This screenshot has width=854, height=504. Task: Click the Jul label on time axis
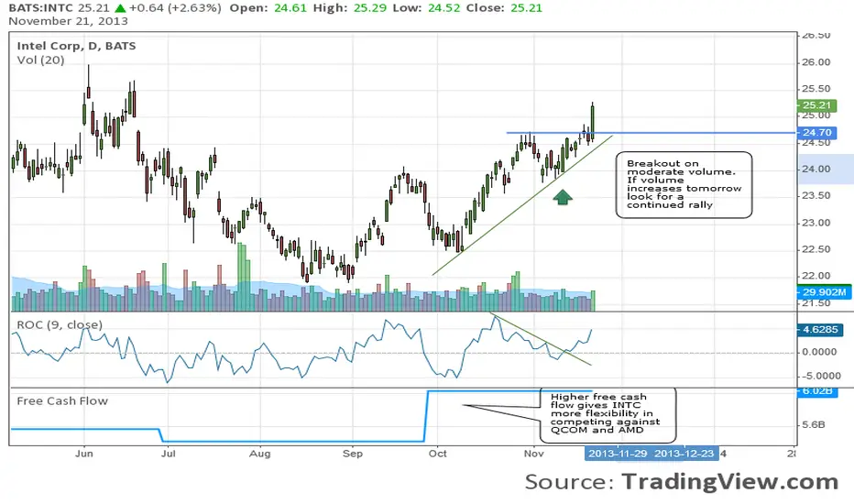(x=169, y=454)
